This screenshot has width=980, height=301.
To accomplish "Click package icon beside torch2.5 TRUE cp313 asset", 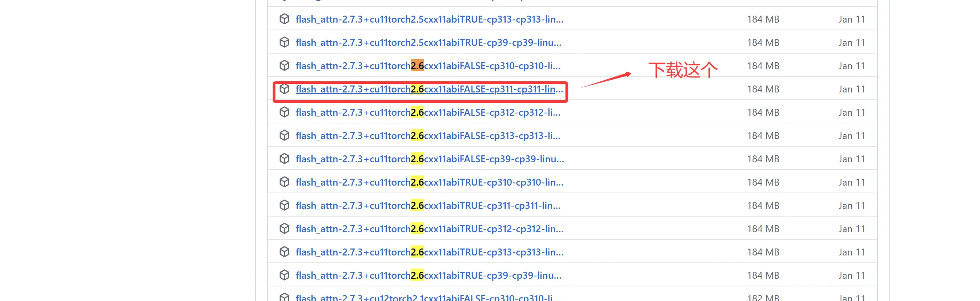I will (x=284, y=19).
